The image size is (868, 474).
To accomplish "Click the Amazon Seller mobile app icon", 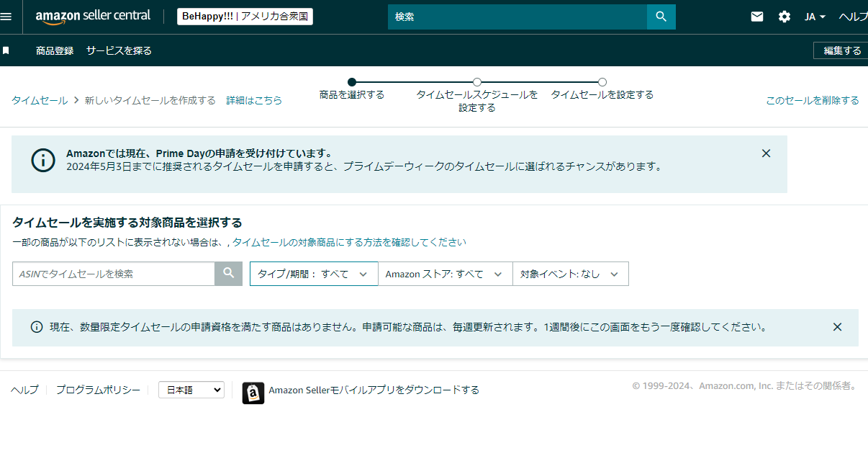I will coord(253,393).
